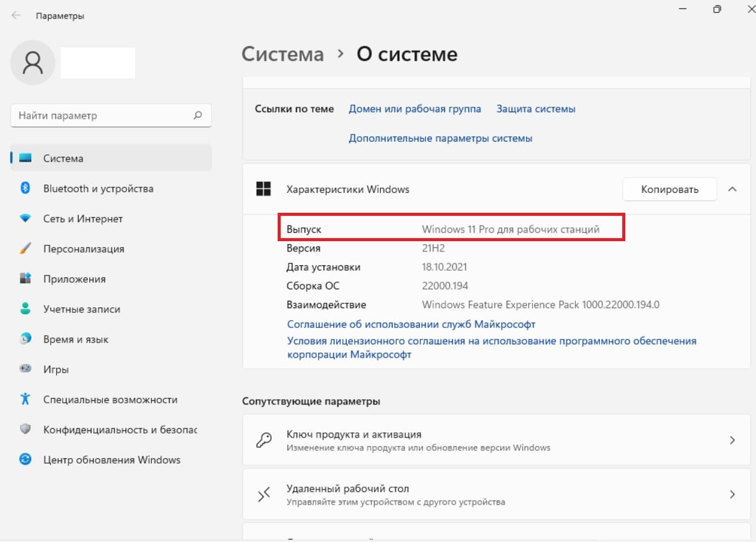756x542 pixels.
Task: Open Специальные возможности settings
Action: click(x=111, y=399)
